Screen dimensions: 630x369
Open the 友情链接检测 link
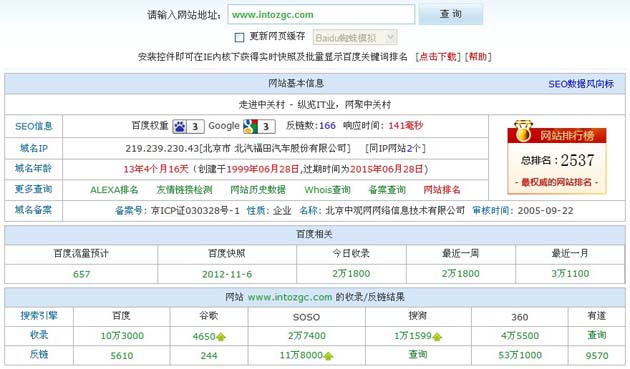[184, 190]
